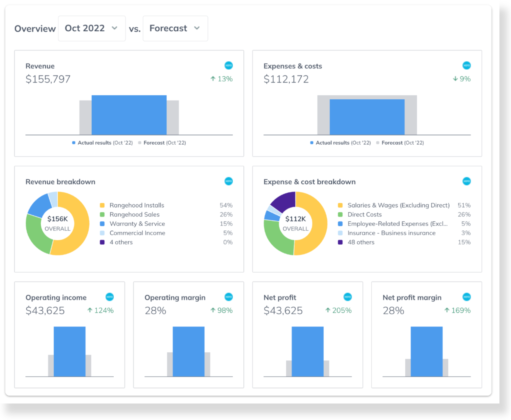The width and height of the screenshot is (511, 420).
Task: Click the Xero icon on the Net profit card
Action: pos(347,297)
